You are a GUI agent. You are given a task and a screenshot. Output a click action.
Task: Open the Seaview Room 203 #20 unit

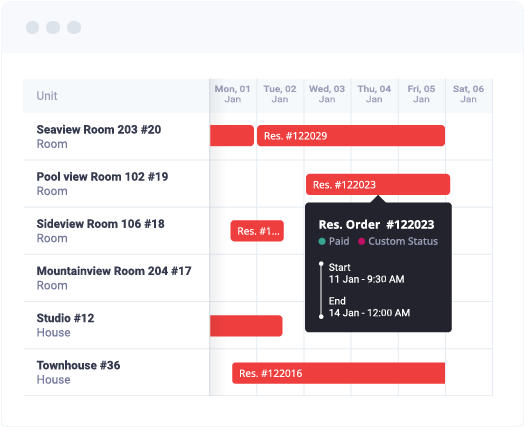(x=99, y=129)
